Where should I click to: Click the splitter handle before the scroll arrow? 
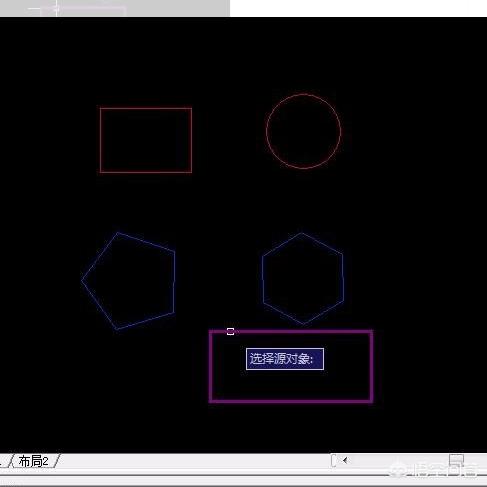[333, 460]
